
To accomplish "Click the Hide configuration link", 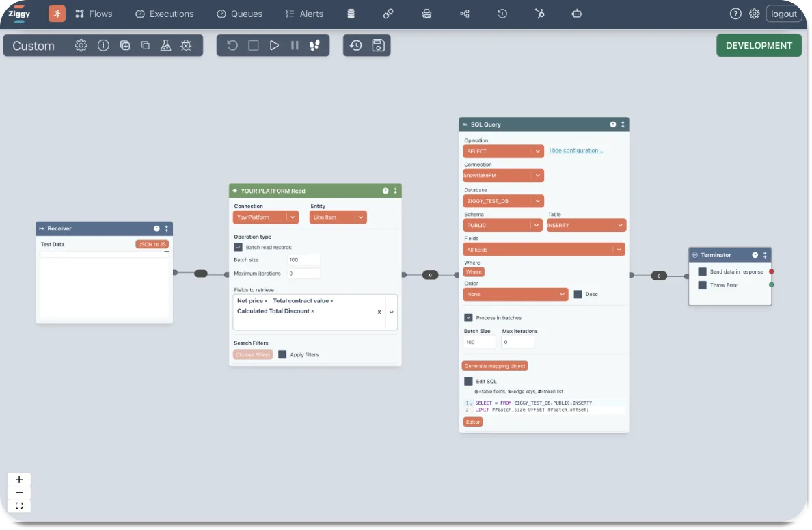I will pos(576,150).
